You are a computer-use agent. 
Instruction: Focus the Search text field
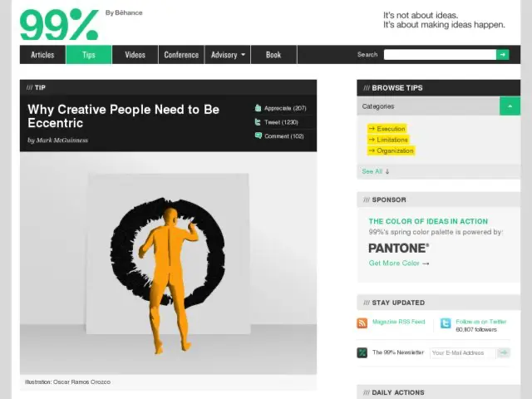440,55
